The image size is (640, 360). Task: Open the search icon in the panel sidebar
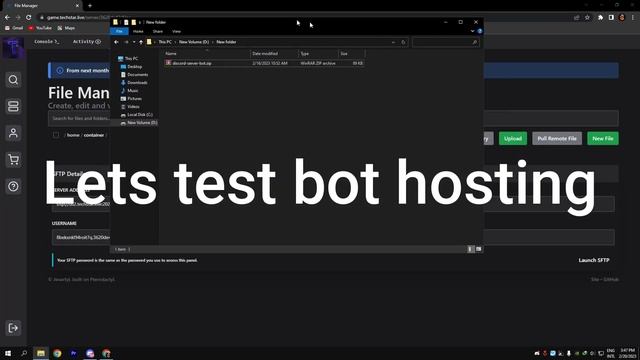click(x=13, y=80)
